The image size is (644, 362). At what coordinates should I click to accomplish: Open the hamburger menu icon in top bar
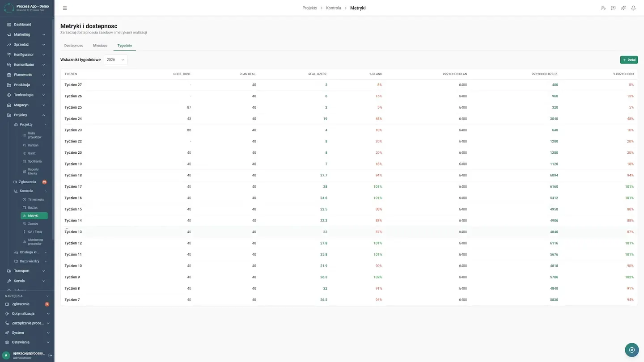click(x=65, y=8)
